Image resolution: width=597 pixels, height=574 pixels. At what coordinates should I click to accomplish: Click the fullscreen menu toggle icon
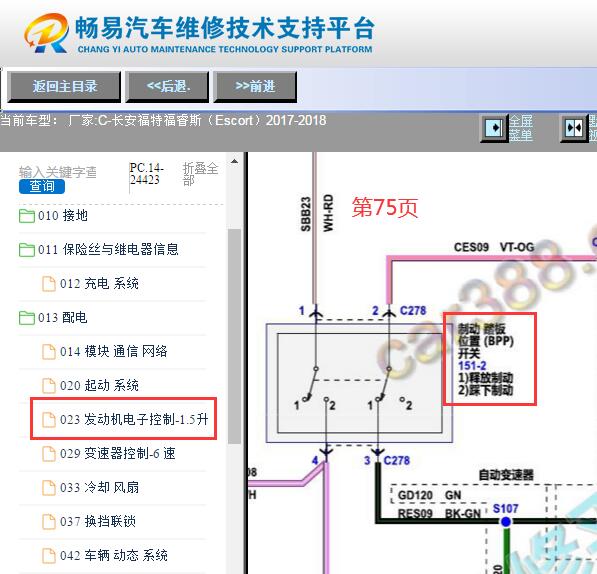(x=495, y=128)
